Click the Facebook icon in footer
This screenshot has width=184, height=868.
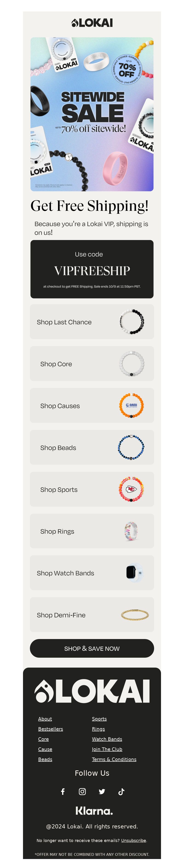click(x=63, y=792)
